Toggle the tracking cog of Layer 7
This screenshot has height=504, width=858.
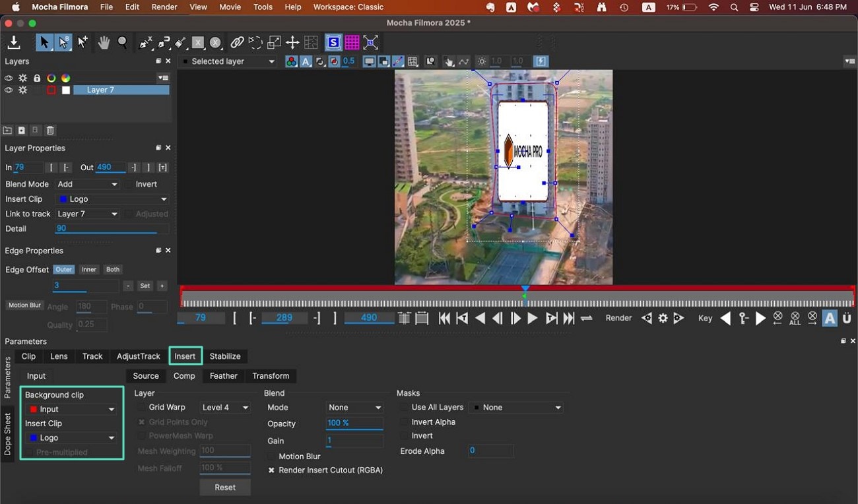click(x=23, y=90)
